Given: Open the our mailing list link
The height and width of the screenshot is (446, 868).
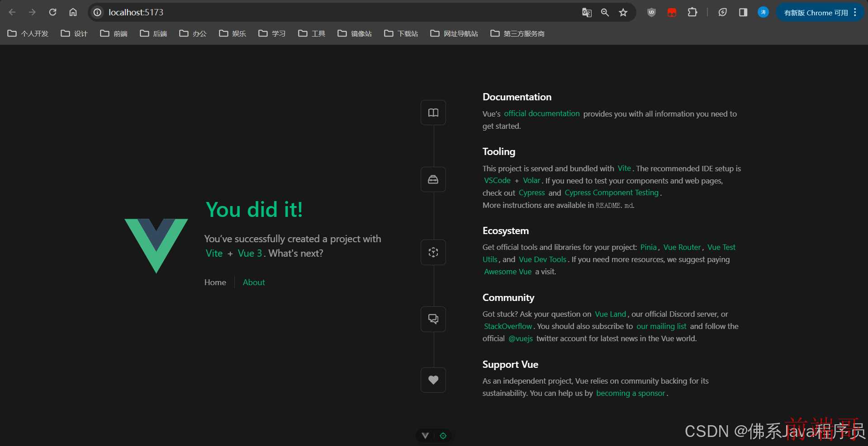Looking at the screenshot, I should (x=661, y=327).
